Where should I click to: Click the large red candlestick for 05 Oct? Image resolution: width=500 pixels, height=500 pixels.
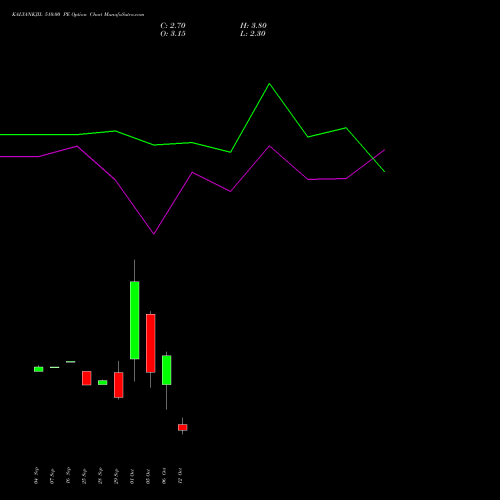pos(150,343)
